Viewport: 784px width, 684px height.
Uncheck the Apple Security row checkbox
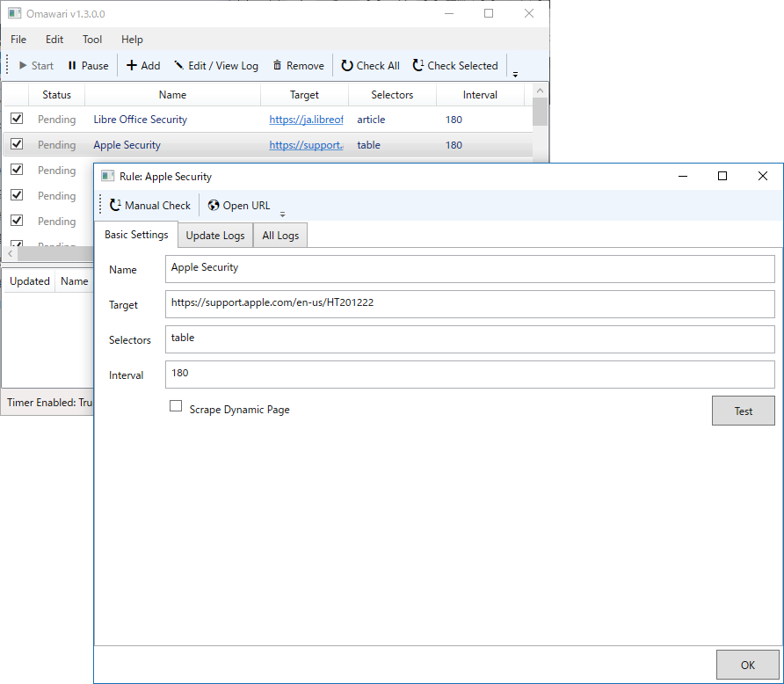point(17,143)
